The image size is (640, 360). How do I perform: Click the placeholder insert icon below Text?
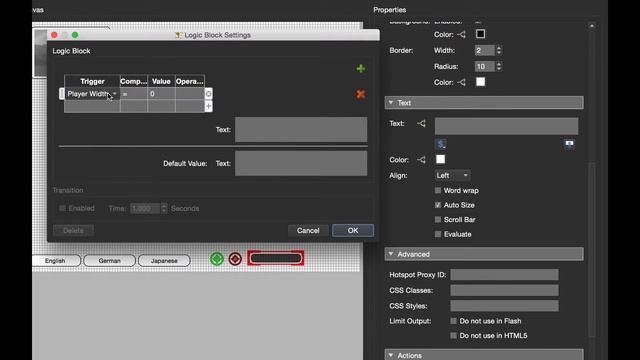click(441, 144)
